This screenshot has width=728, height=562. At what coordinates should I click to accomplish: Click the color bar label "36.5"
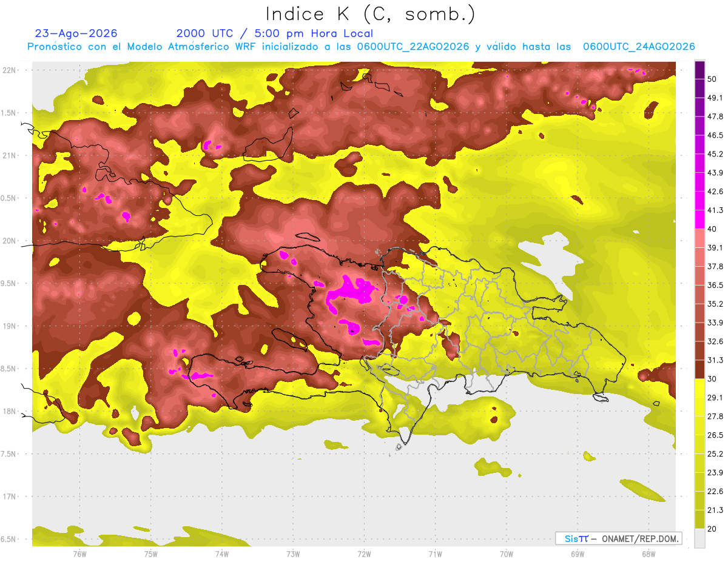715,285
